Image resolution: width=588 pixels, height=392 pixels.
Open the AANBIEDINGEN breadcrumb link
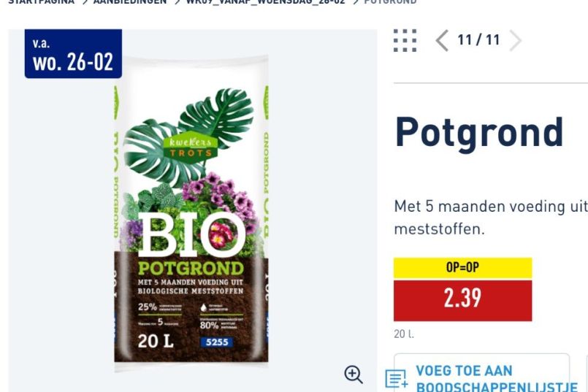pos(130,2)
